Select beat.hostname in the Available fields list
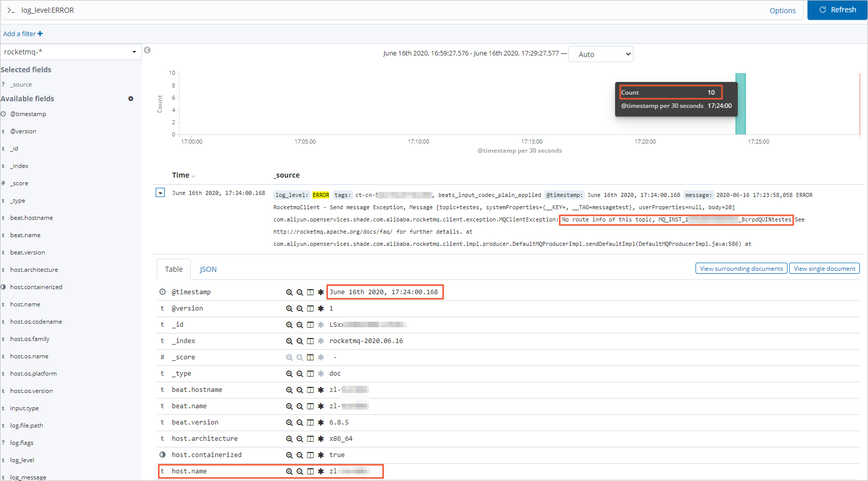The width and height of the screenshot is (868, 481). click(32, 218)
